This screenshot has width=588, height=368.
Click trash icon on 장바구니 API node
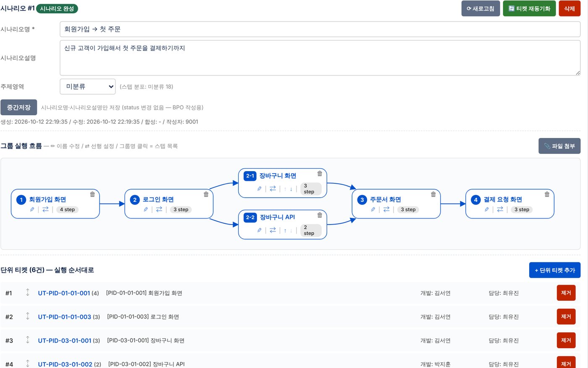pos(320,215)
